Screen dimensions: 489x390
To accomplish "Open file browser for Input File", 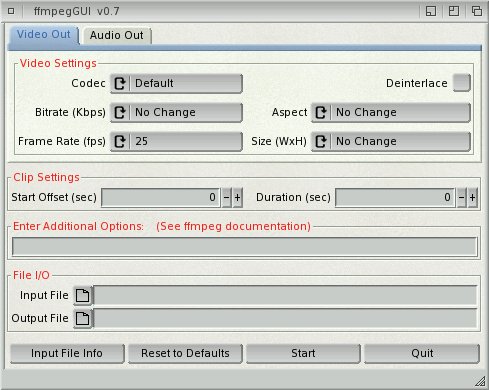I will point(82,295).
